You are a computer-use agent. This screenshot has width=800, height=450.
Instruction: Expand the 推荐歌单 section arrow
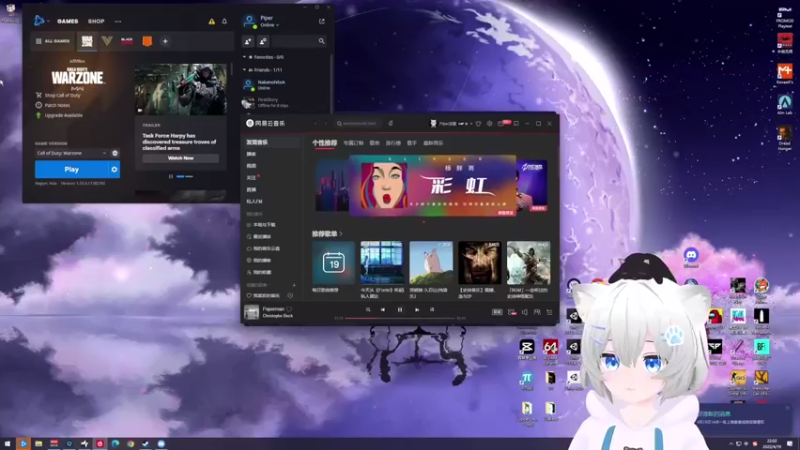click(x=341, y=234)
